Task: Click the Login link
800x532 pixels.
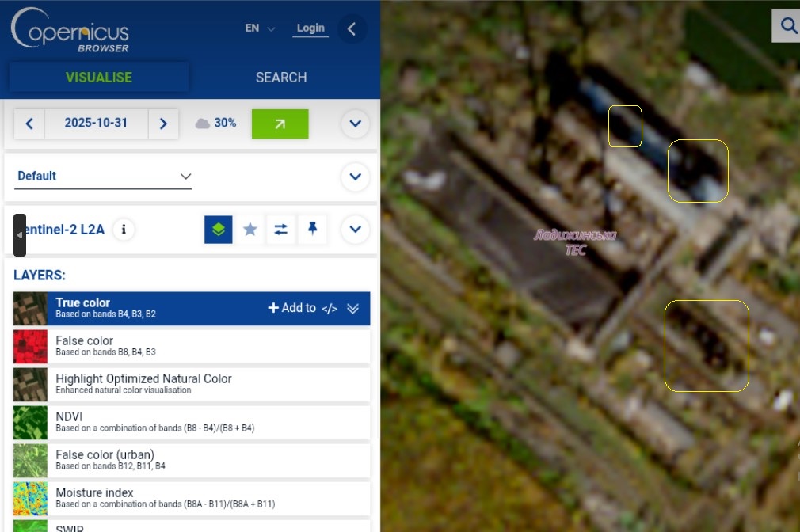Action: 310,28
